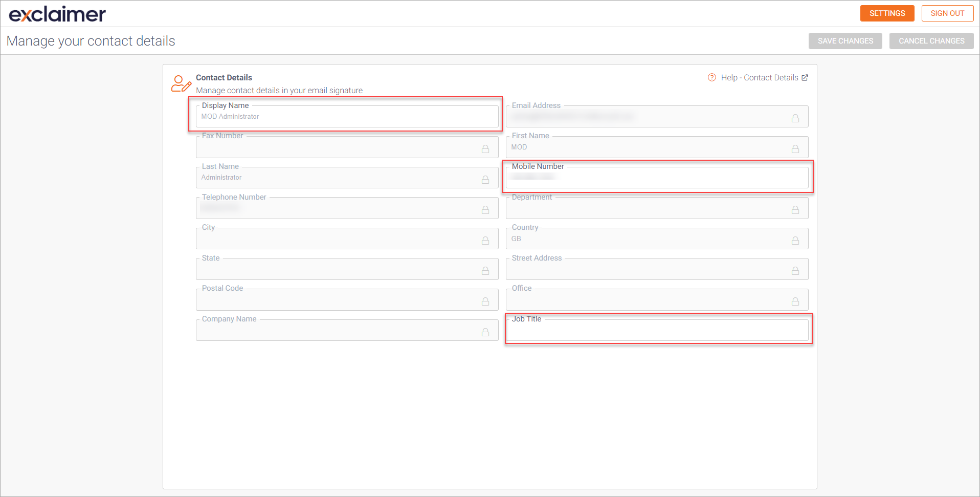Click the lock icon on Country field
Image resolution: width=980 pixels, height=497 pixels.
tap(796, 241)
